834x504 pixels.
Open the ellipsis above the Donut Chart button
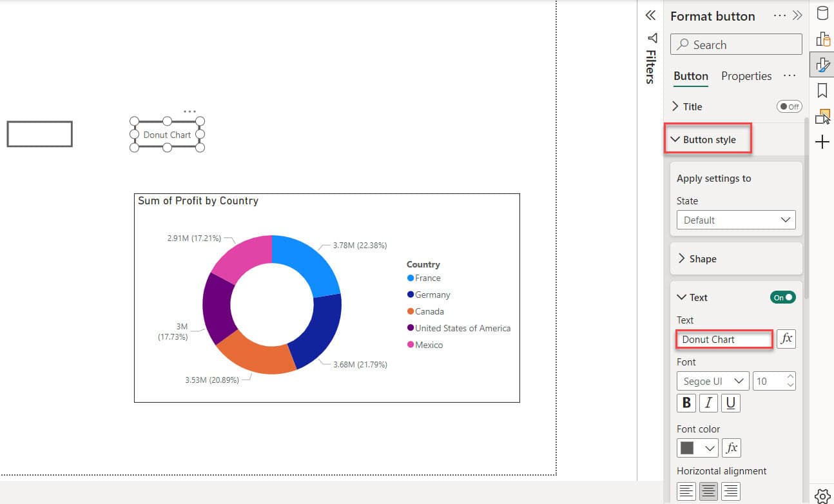tap(189, 111)
